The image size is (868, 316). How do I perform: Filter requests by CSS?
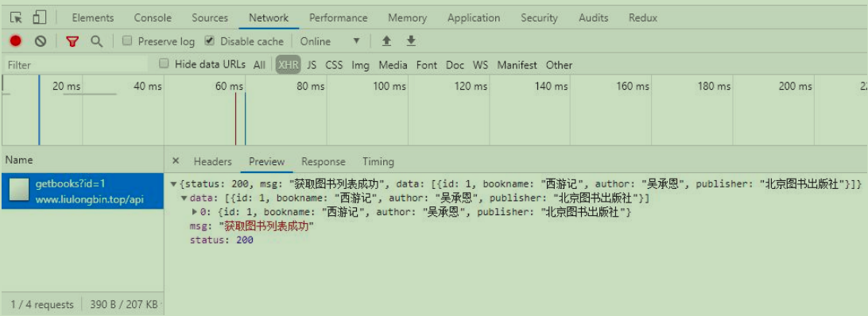(x=334, y=65)
